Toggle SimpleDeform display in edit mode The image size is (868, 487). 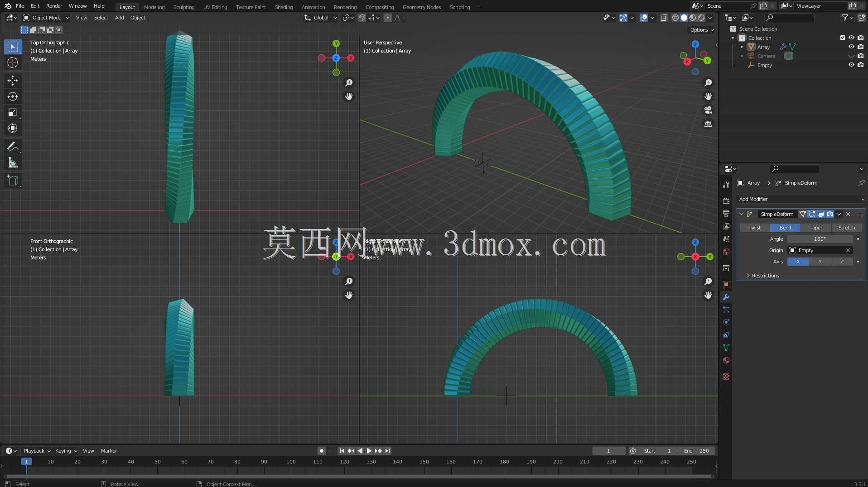(811, 214)
